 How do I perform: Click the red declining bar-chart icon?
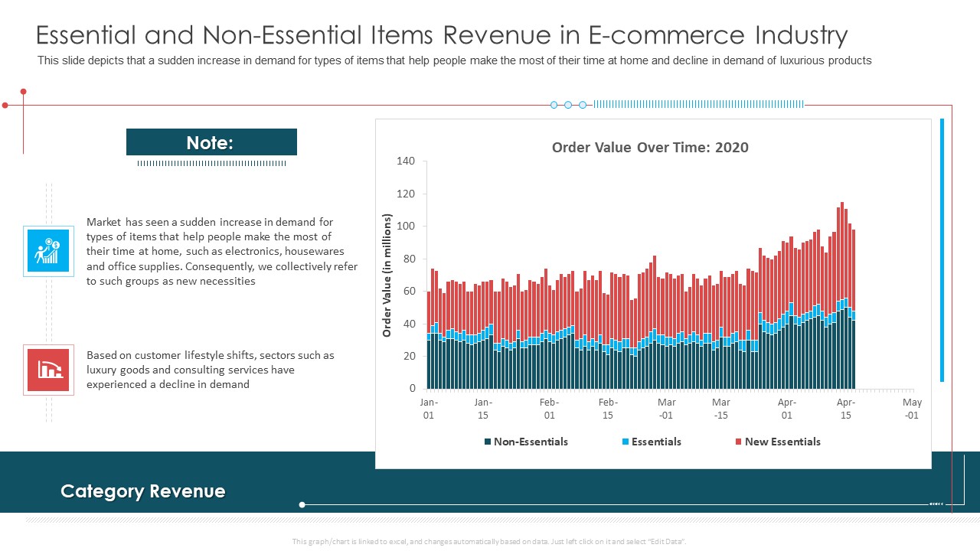pyautogui.click(x=48, y=370)
